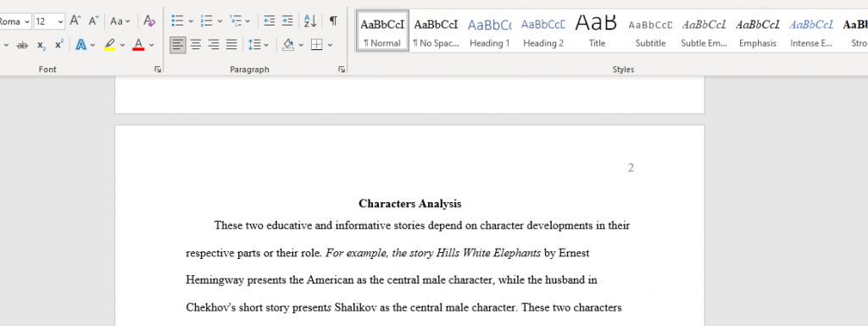Insert bulleted list
868x326 pixels.
pyautogui.click(x=177, y=21)
